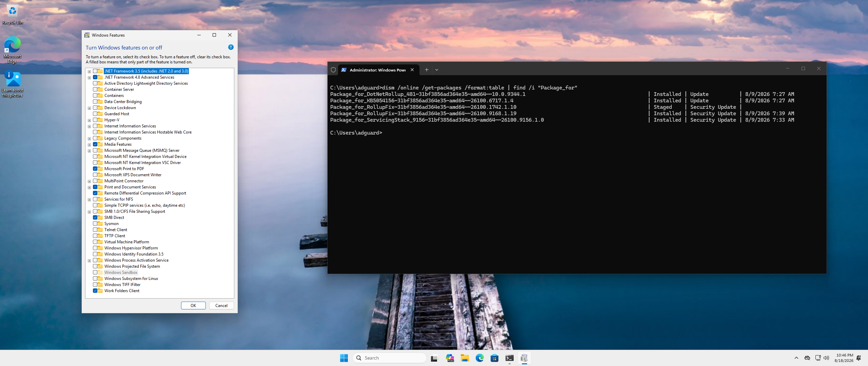Screen dimensions: 868x366
Task: Expand the Device Lockdown node
Action: click(89, 108)
